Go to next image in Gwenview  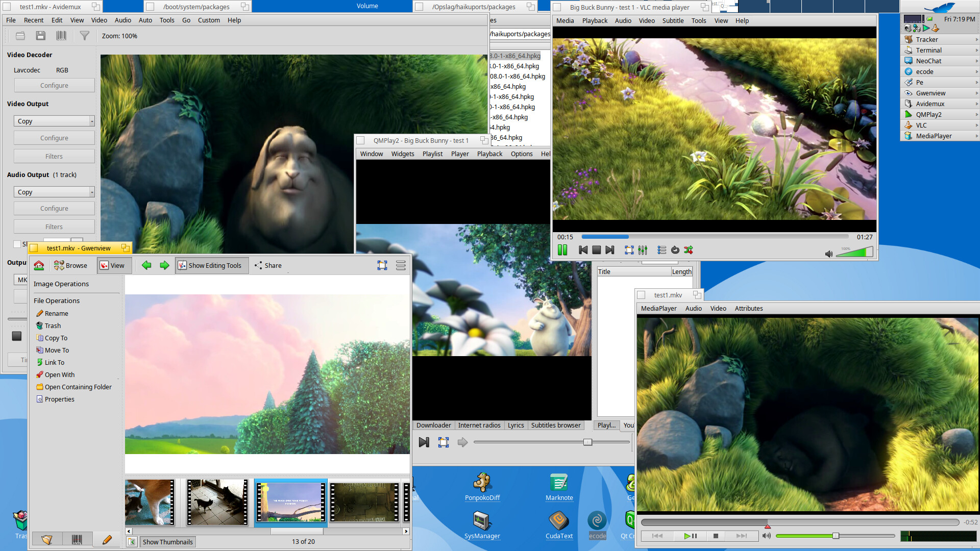pyautogui.click(x=164, y=265)
